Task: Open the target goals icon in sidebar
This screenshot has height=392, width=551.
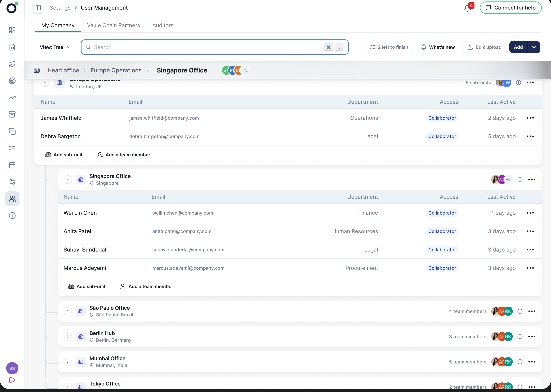Action: coord(12,81)
